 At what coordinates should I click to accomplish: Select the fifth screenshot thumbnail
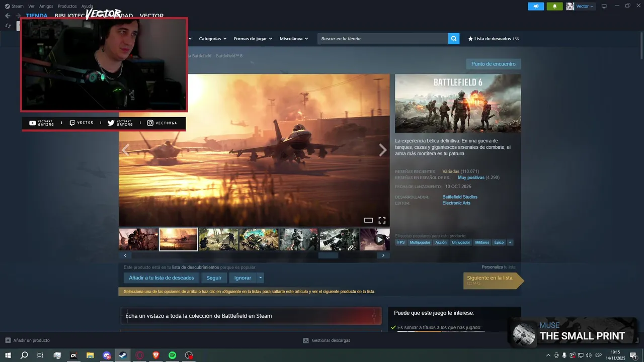click(299, 239)
